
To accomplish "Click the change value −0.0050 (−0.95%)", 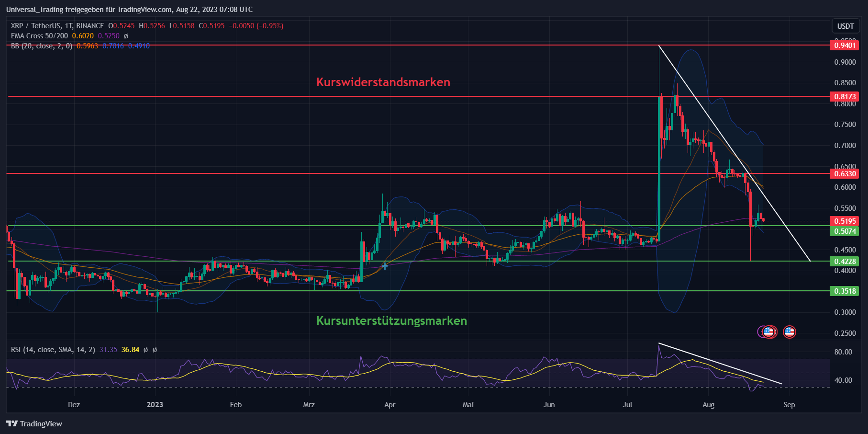I will [256, 26].
